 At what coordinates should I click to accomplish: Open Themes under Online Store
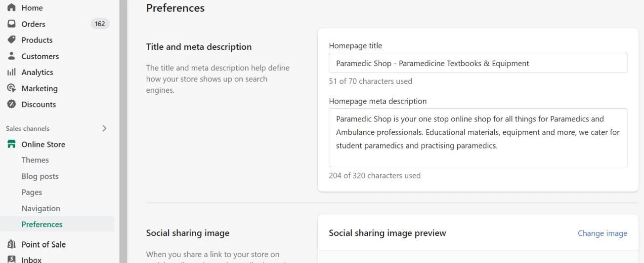click(x=35, y=160)
